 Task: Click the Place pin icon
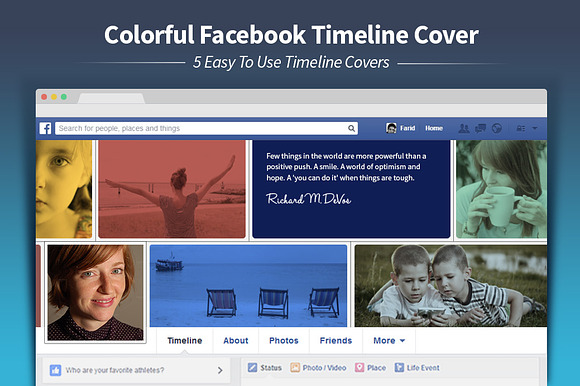pyautogui.click(x=360, y=368)
